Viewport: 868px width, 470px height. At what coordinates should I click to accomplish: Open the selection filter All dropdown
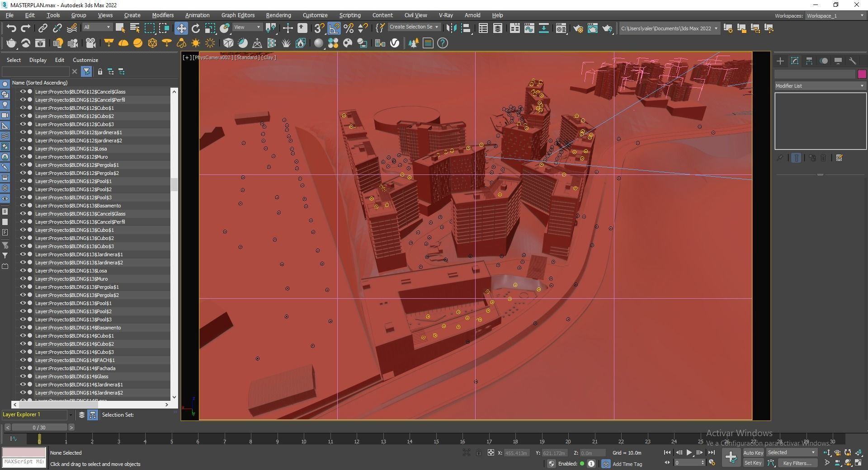[x=97, y=27]
